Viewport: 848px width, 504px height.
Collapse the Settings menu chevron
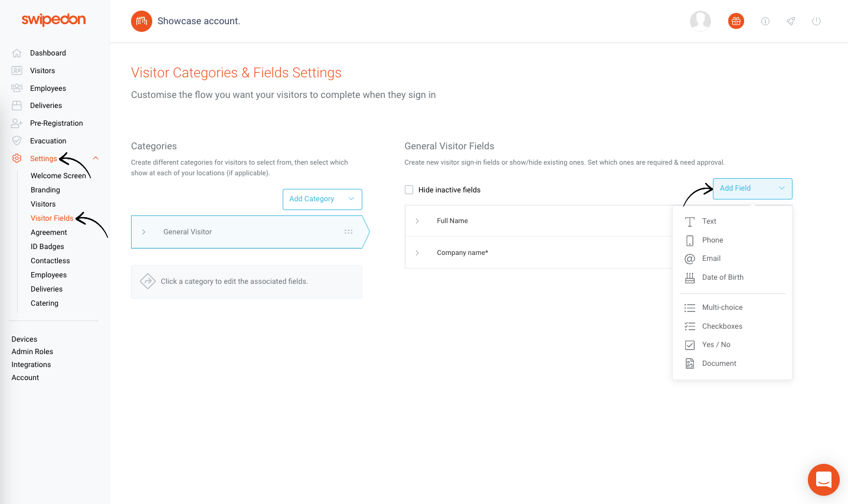(96, 158)
